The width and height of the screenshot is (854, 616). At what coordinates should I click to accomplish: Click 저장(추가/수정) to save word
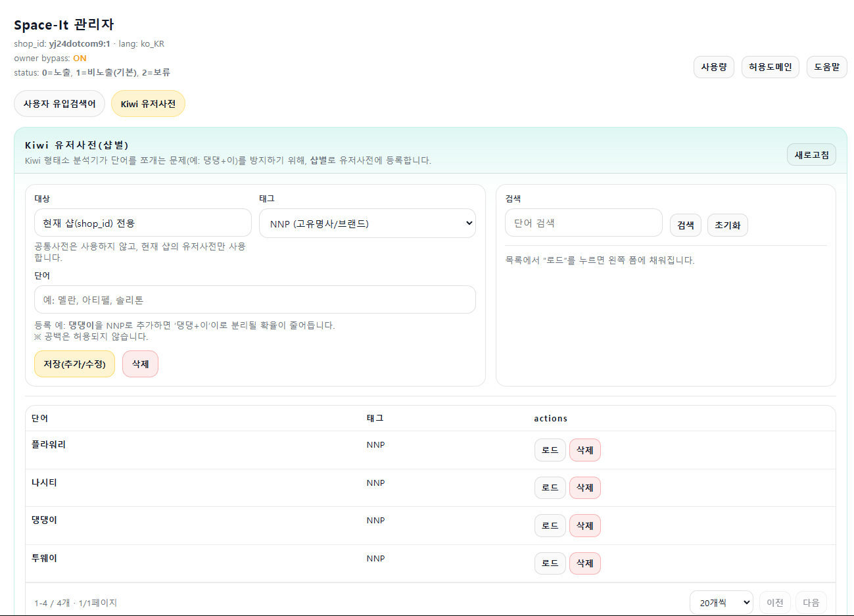tap(74, 364)
